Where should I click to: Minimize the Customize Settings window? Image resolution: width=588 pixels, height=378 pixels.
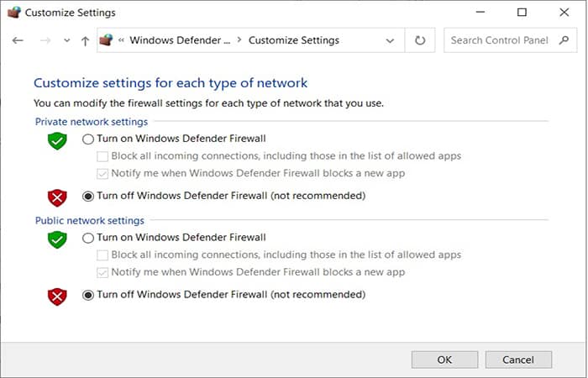point(480,12)
